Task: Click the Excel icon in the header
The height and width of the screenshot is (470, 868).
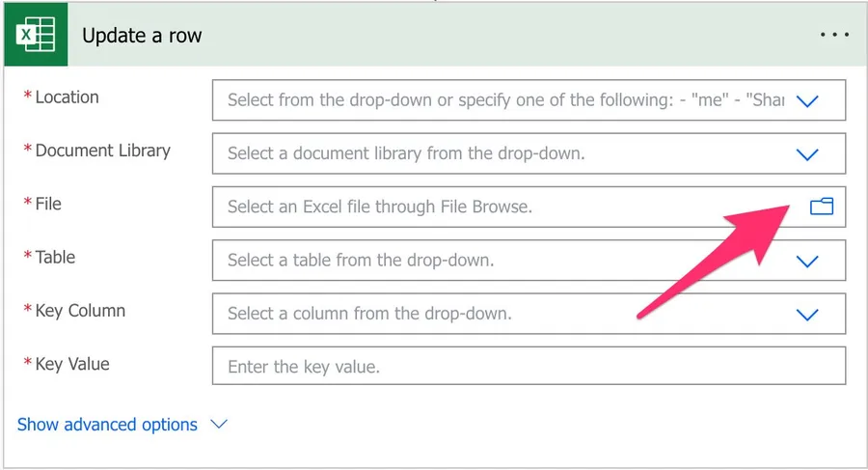Action: (35, 36)
